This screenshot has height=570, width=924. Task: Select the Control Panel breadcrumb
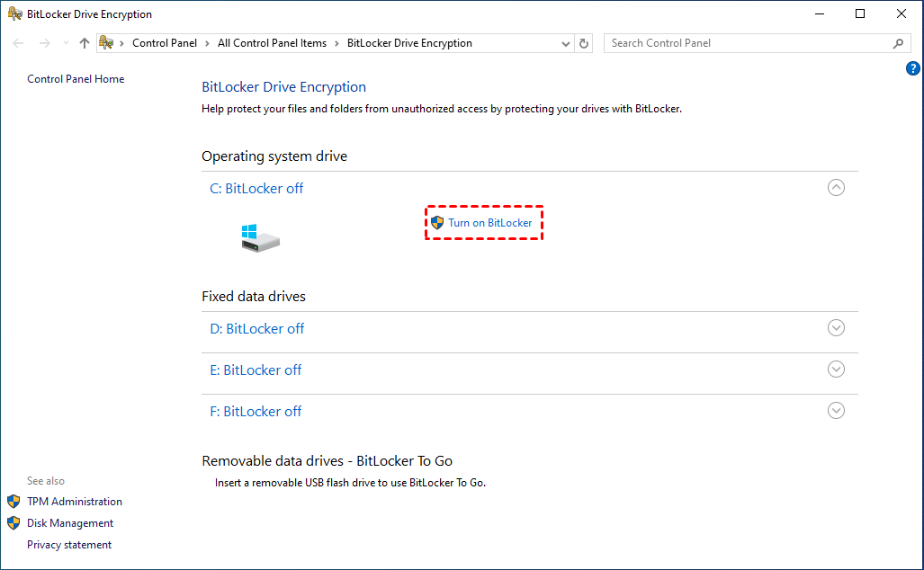click(165, 43)
